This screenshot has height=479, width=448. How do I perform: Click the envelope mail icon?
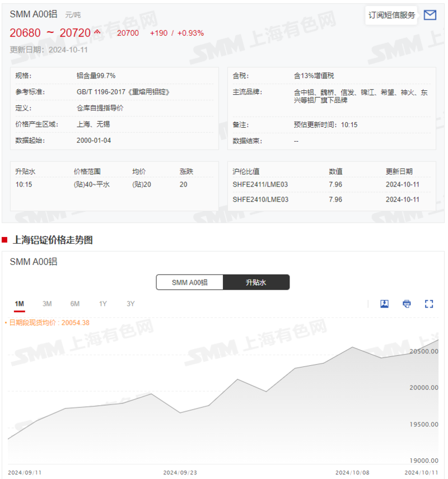430,15
